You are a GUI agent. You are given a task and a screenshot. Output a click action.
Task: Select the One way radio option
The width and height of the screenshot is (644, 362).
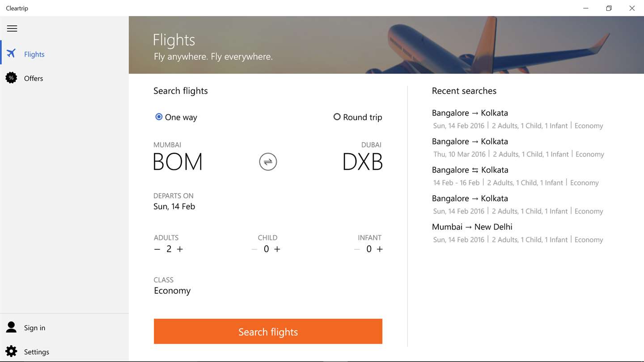click(159, 117)
